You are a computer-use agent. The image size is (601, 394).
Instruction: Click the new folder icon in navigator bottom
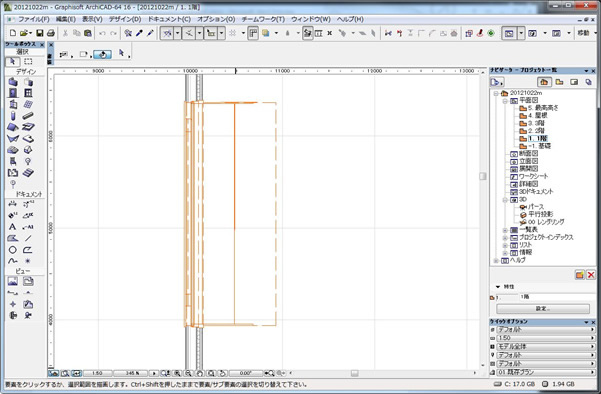pos(580,275)
